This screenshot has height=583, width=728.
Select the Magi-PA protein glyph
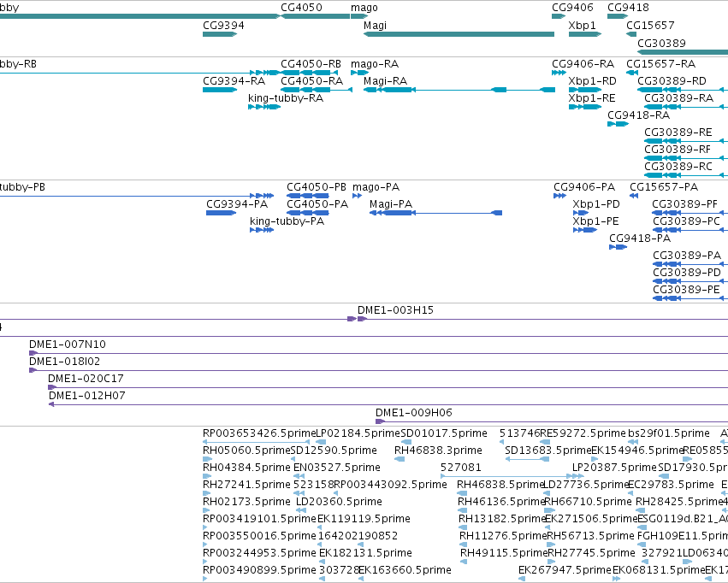[x=436, y=213]
